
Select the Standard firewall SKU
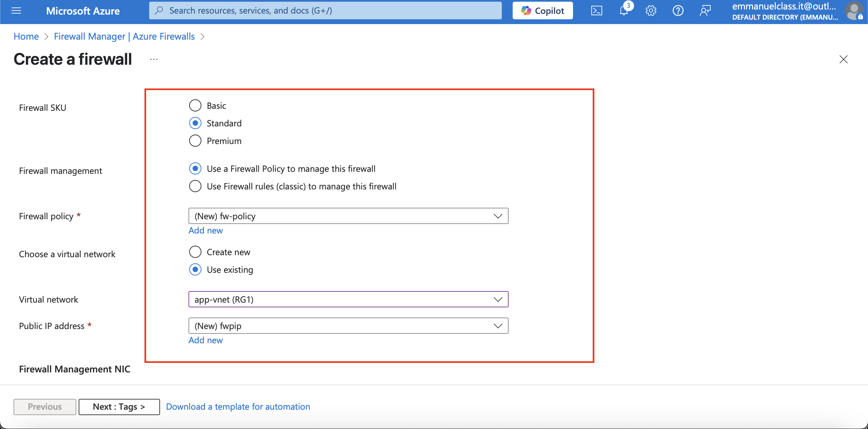(x=195, y=123)
